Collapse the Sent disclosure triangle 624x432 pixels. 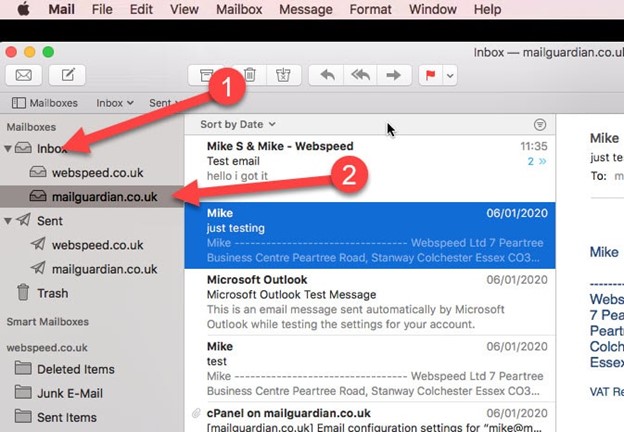(x=8, y=221)
